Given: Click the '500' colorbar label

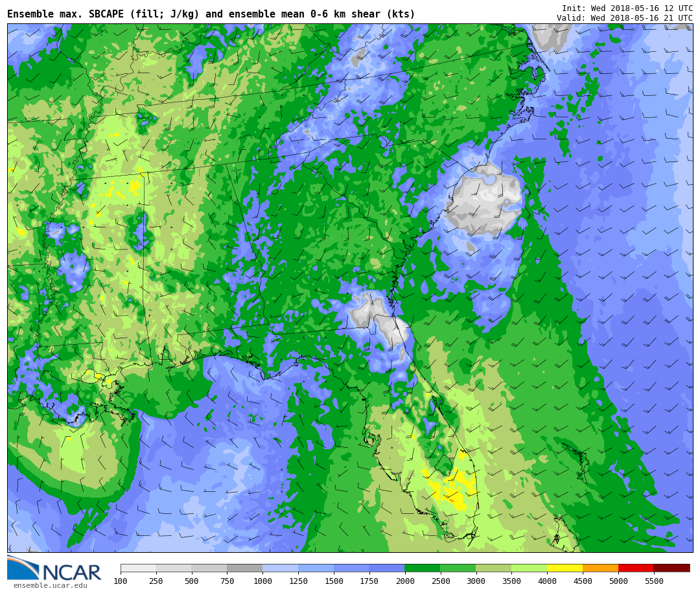Looking at the screenshot, I should point(191,581).
